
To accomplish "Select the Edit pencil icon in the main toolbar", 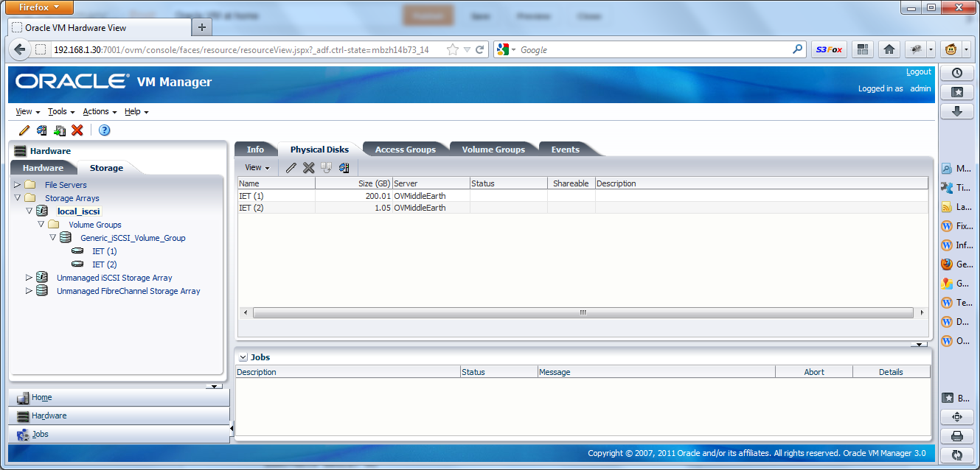I will click(x=24, y=130).
